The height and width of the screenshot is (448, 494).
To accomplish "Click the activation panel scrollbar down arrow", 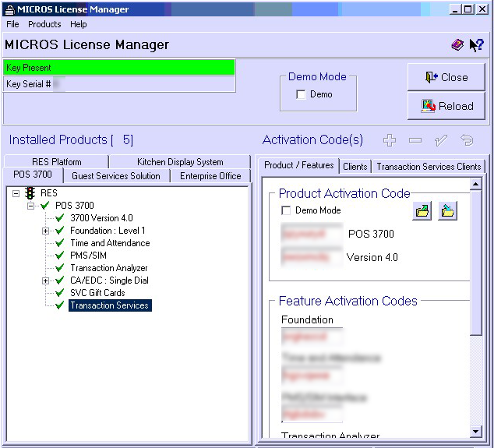I will (475, 432).
